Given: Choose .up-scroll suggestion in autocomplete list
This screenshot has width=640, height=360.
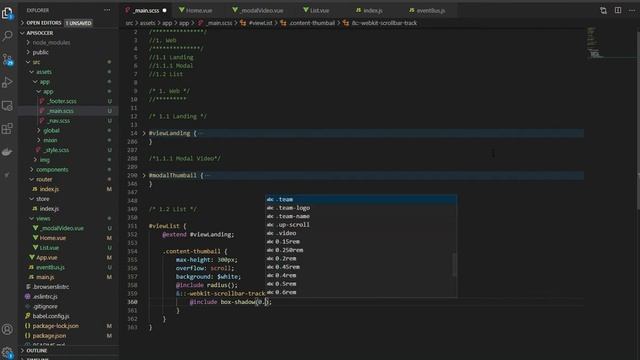Looking at the screenshot, I should tap(361, 224).
